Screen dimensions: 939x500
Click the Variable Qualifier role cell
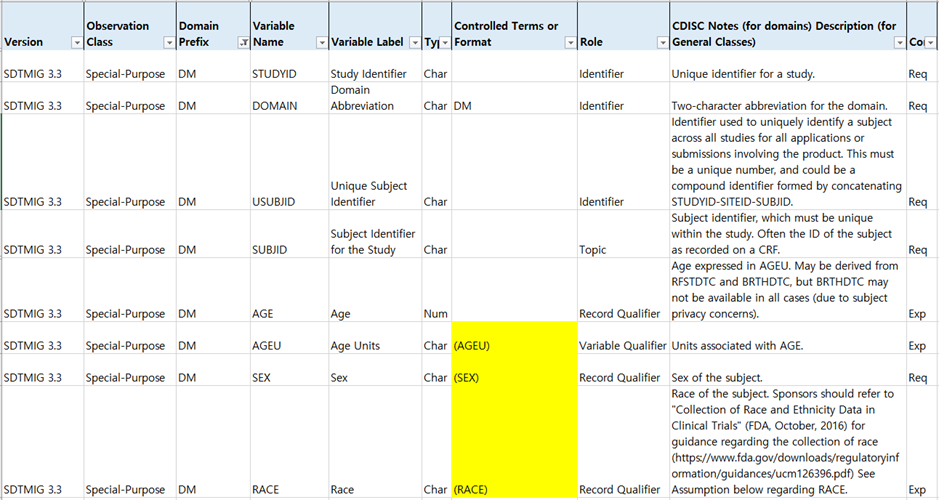622,345
